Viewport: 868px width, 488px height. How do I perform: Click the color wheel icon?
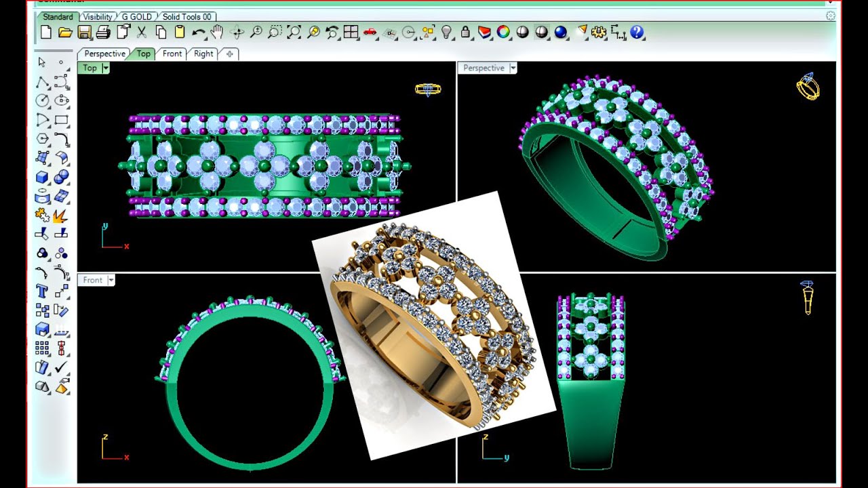click(x=503, y=32)
